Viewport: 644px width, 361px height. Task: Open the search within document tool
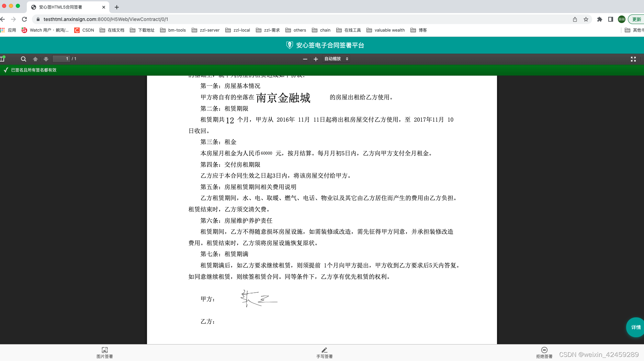[x=23, y=59]
